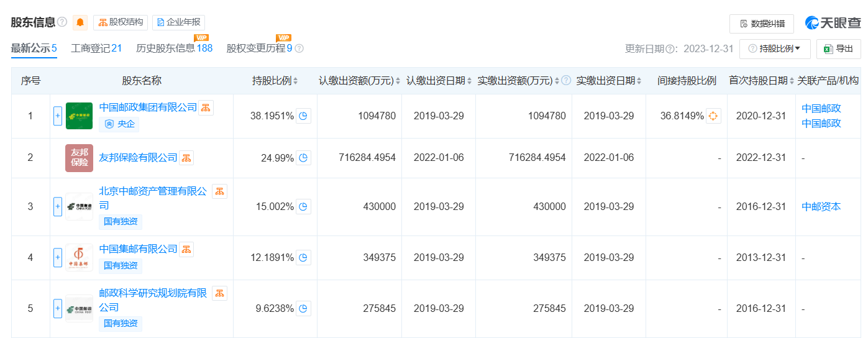
Task: Click 国有独资 tag under 邮政科学研究规划院
Action: point(121,323)
